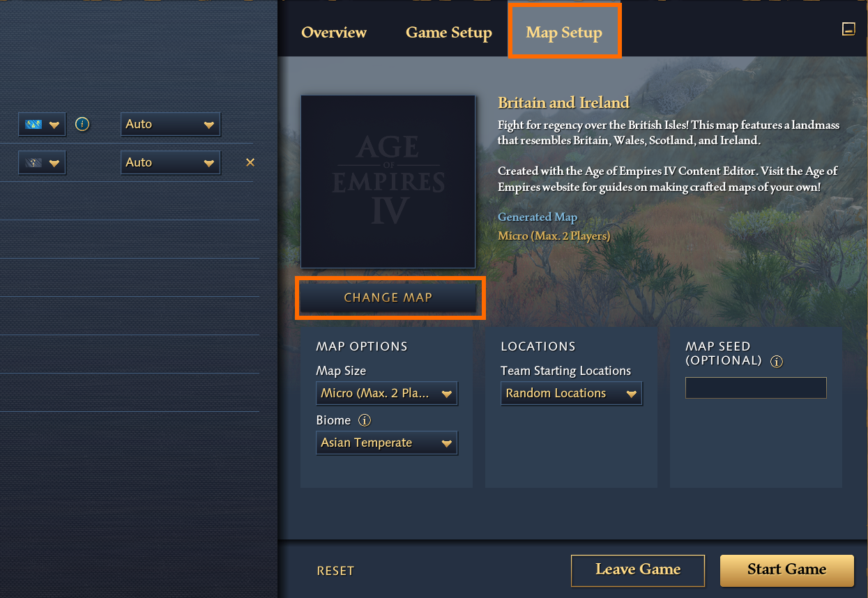Open the Asian Temperate biome dropdown

pyautogui.click(x=387, y=443)
